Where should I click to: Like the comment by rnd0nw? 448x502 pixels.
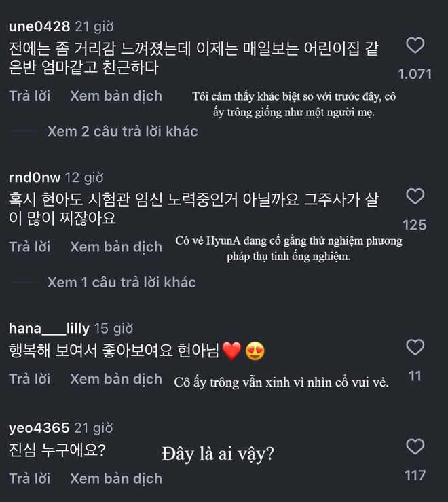point(415,197)
